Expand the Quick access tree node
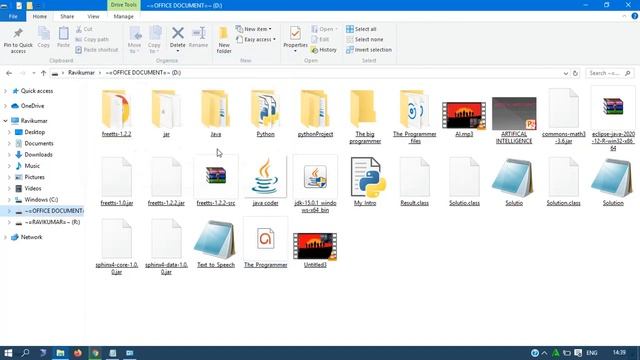Screen dimensions: 640x360 pos(5,91)
